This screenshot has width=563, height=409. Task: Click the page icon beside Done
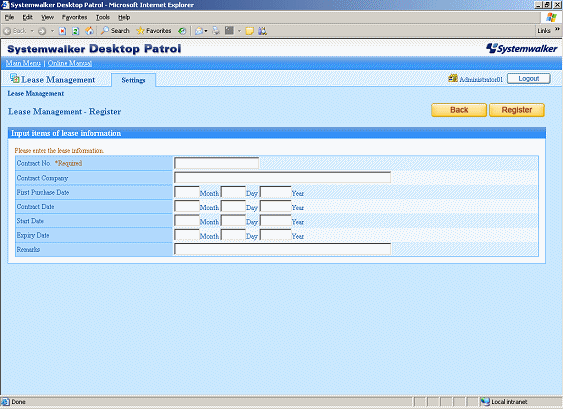pyautogui.click(x=5, y=401)
